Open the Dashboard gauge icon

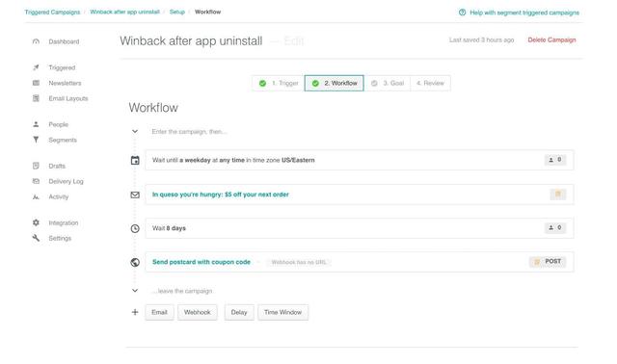coord(36,41)
